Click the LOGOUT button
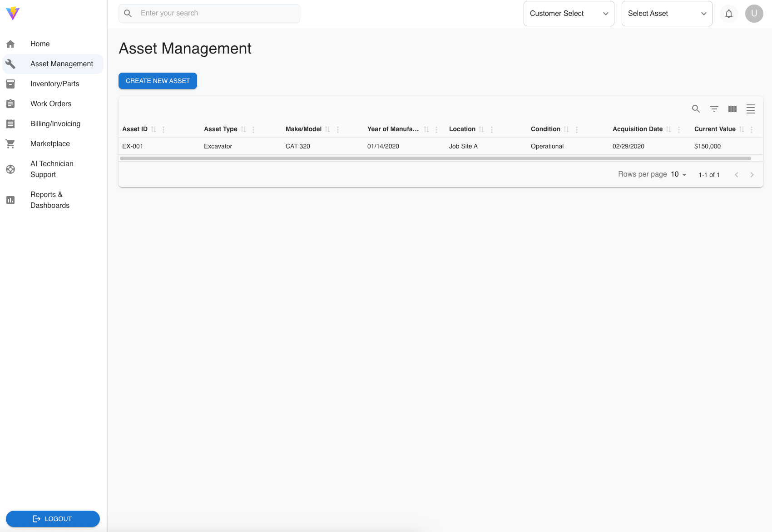 (x=53, y=519)
